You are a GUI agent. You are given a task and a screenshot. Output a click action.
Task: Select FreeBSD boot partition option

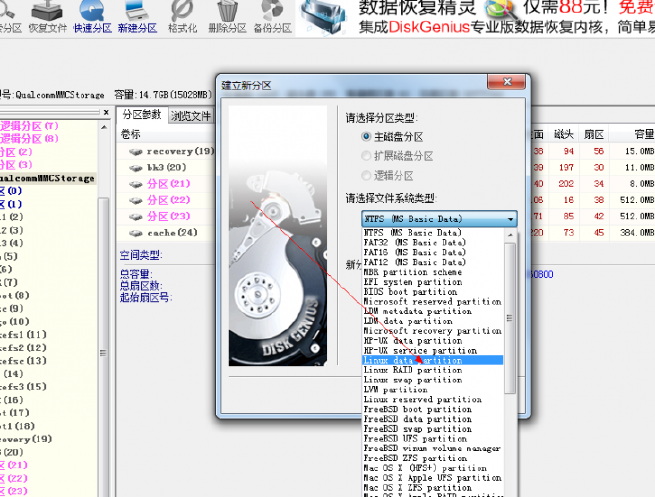pos(432,409)
